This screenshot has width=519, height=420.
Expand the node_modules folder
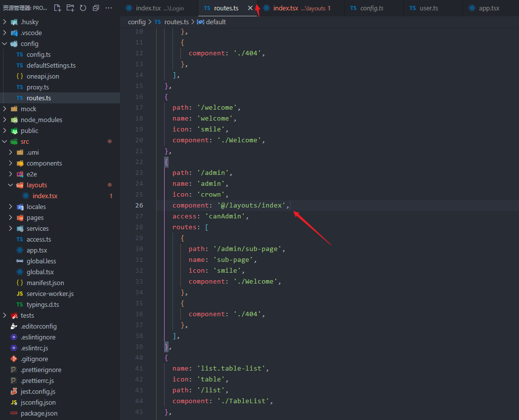(4, 120)
